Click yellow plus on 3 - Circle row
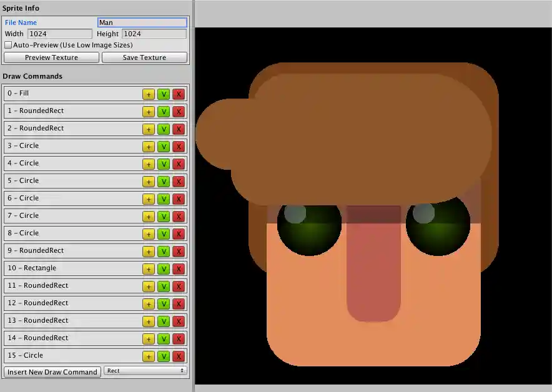 [149, 147]
